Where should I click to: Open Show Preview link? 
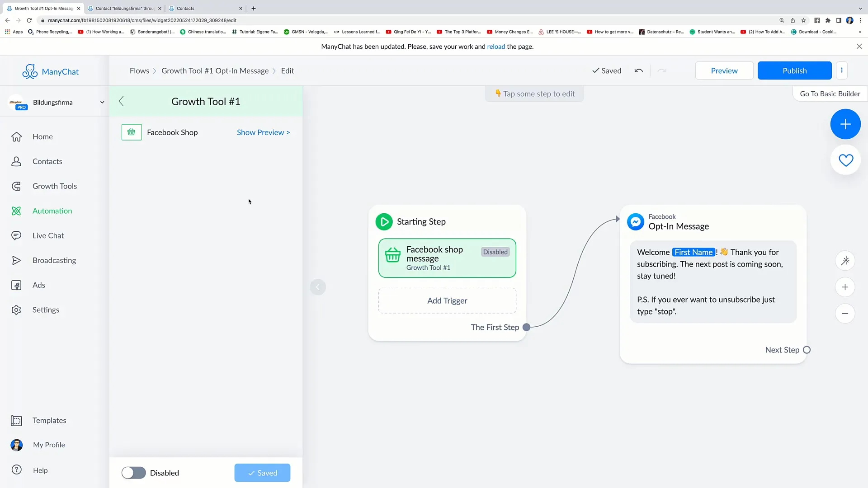[264, 132]
